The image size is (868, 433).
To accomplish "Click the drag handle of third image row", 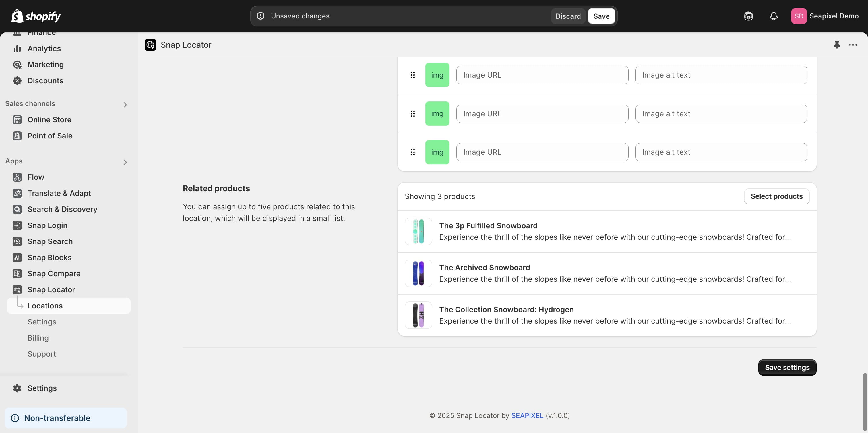I will point(412,152).
